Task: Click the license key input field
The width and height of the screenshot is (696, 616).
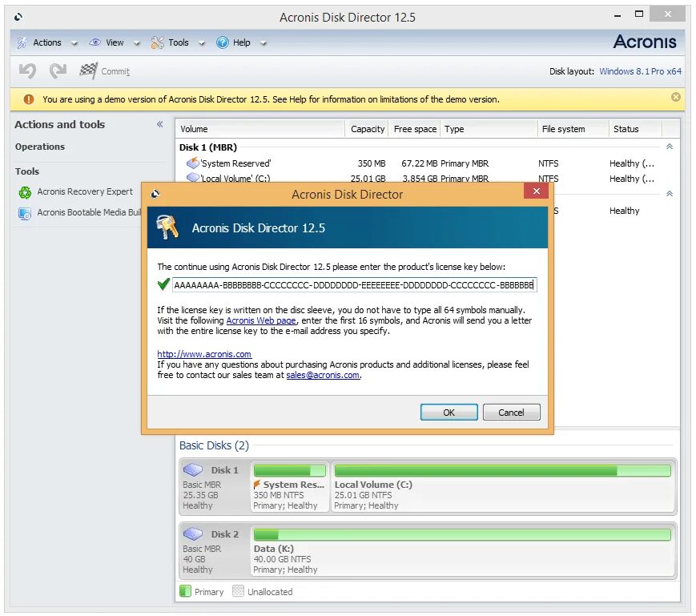Action: pyautogui.click(x=354, y=284)
